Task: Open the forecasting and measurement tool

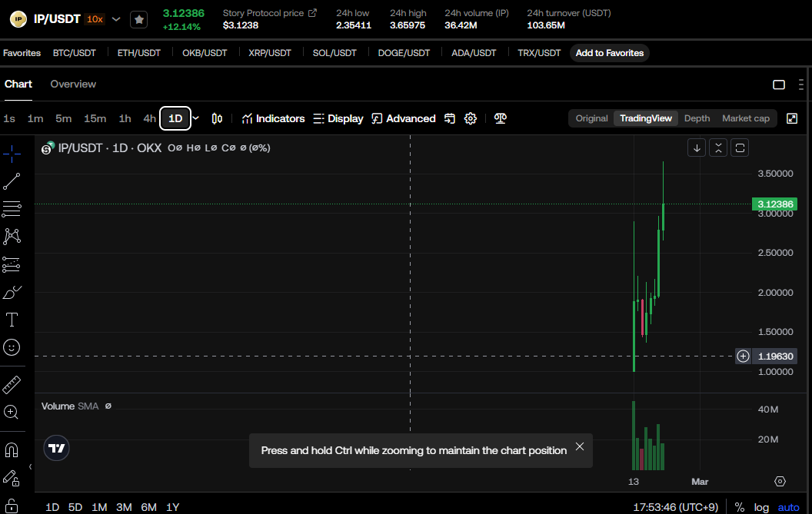Action: (x=12, y=264)
